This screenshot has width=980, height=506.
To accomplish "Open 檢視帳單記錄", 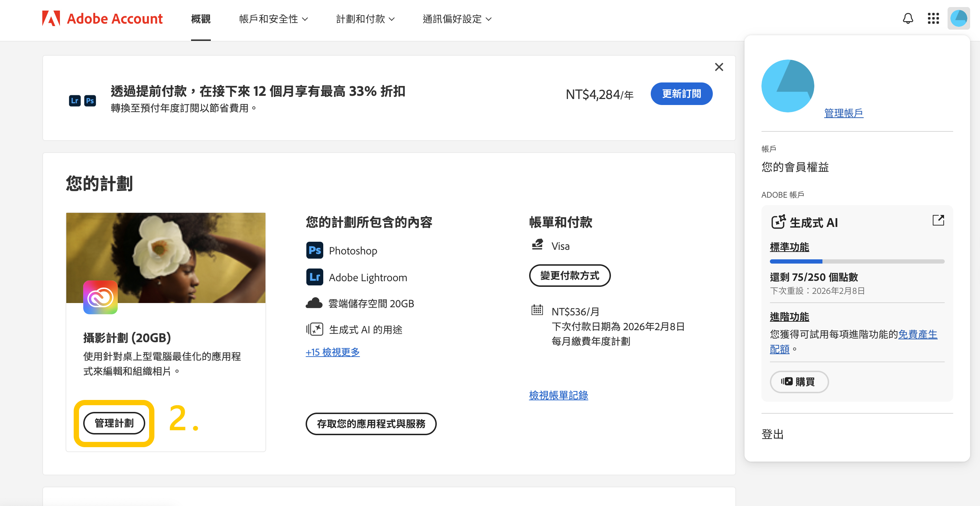I will [x=558, y=395].
